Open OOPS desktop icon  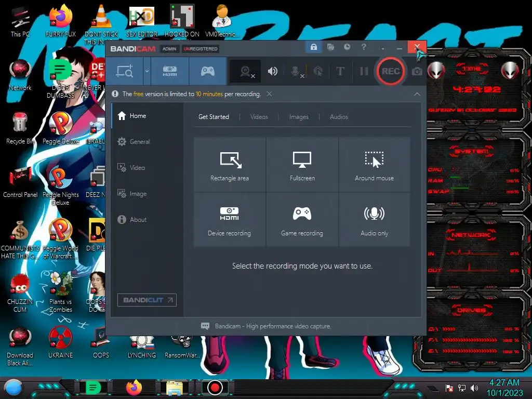101,342
